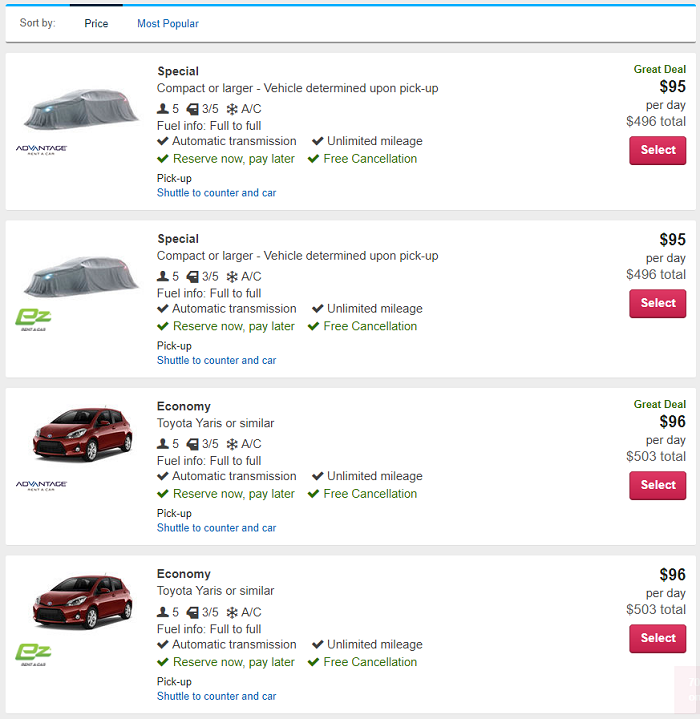
Task: Select the E-Z Special car deal
Action: pyautogui.click(x=657, y=303)
